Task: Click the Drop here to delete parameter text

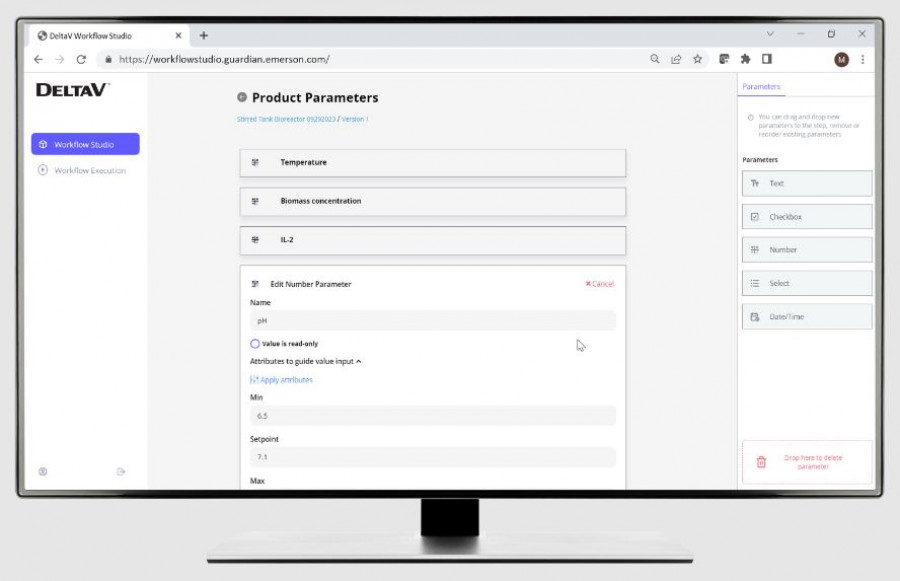Action: [813, 462]
